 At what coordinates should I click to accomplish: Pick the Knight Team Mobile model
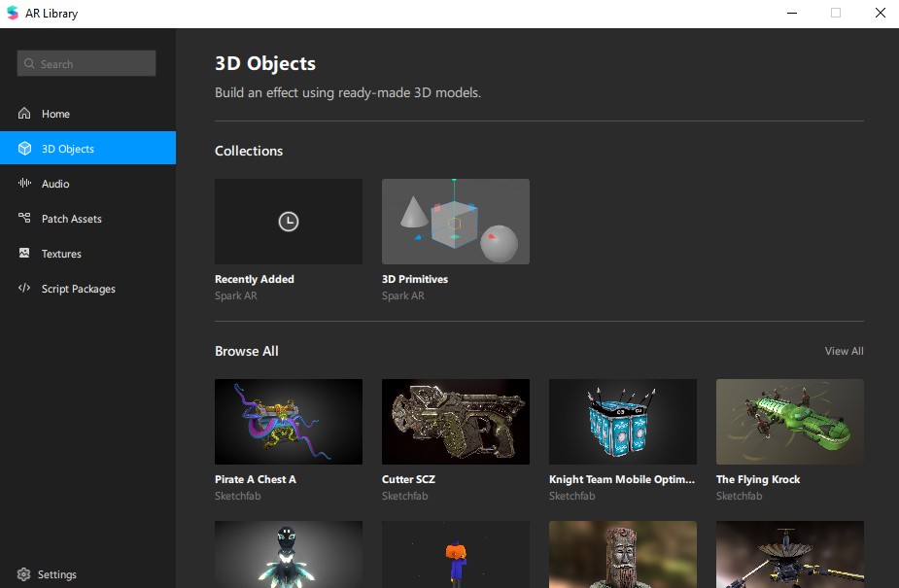coord(623,422)
